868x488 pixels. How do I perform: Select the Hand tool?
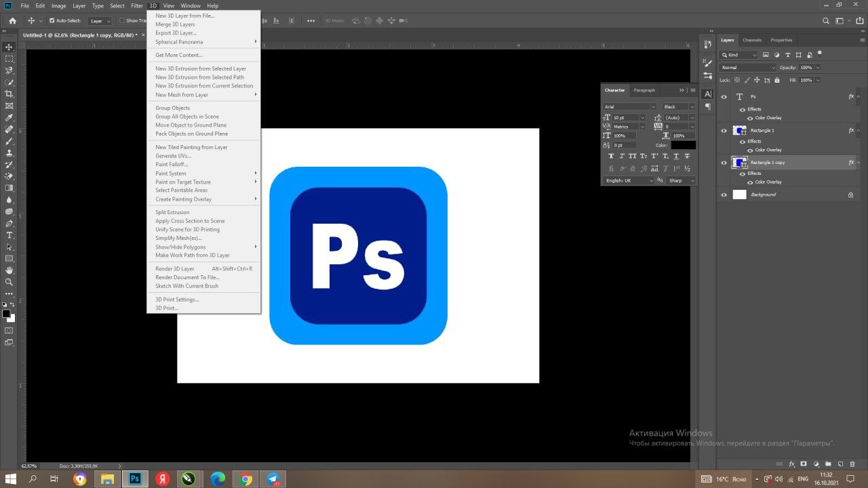(x=9, y=270)
